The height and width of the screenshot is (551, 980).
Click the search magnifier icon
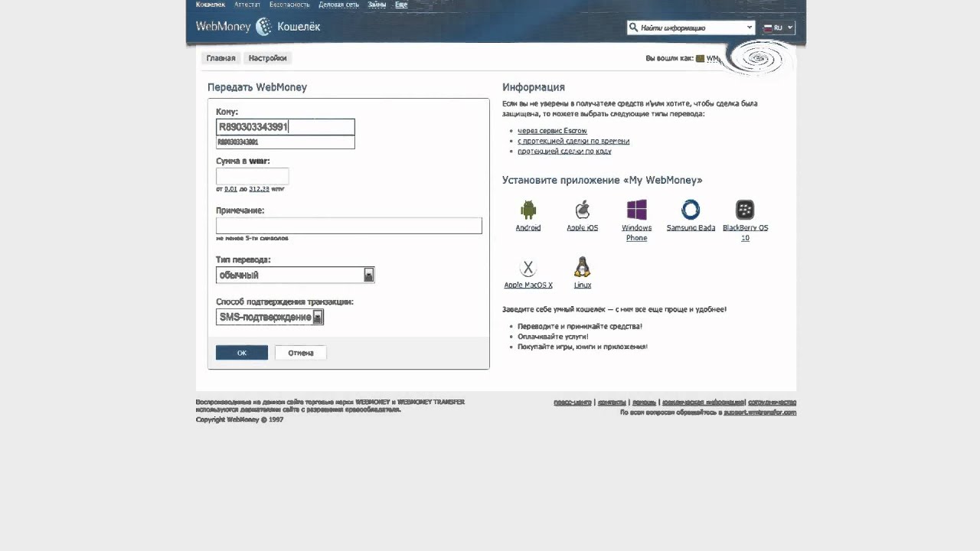pos(633,28)
